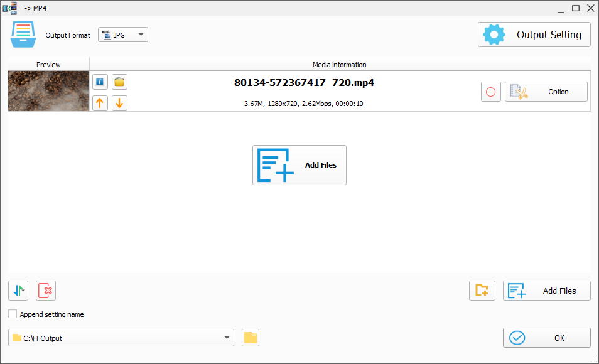Click the add folder icon
Screen dimensions: 599x364
pyautogui.click(x=482, y=291)
